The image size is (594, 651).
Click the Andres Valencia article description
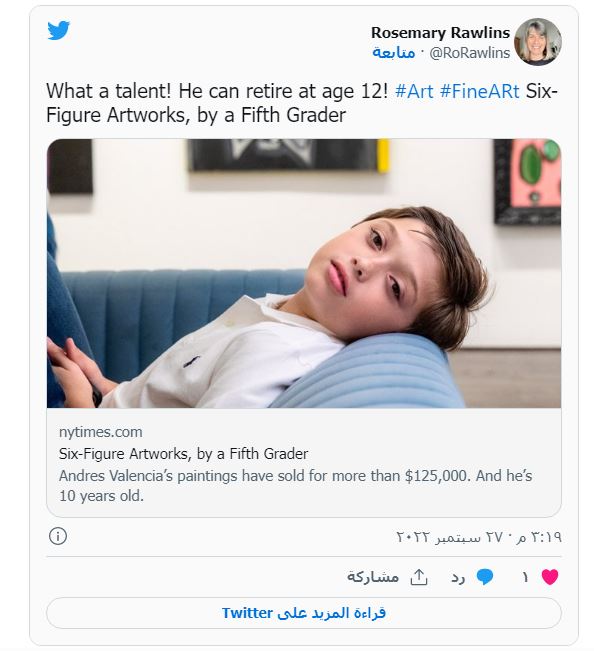pyautogui.click(x=295, y=485)
